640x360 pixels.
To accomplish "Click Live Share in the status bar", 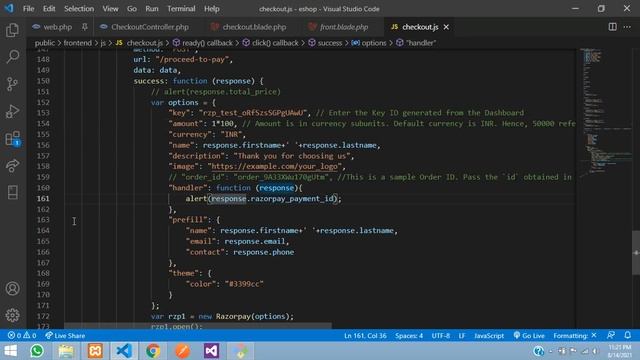I will coord(65,336).
